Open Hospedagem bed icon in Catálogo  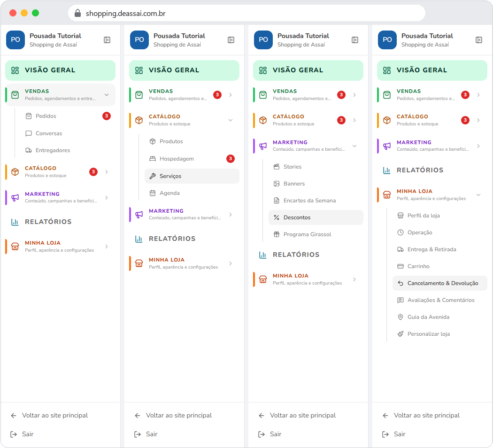tap(153, 159)
